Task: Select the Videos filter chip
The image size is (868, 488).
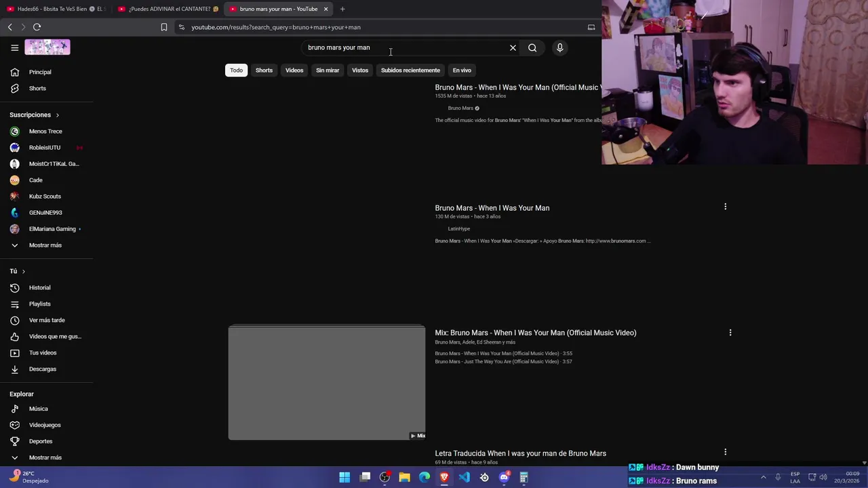Action: point(294,70)
